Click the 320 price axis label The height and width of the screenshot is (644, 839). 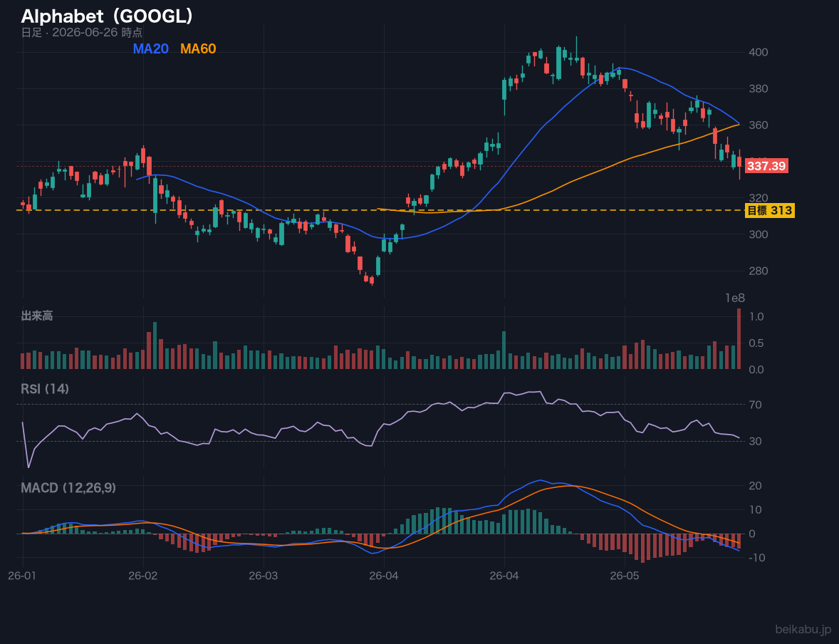[x=759, y=197]
